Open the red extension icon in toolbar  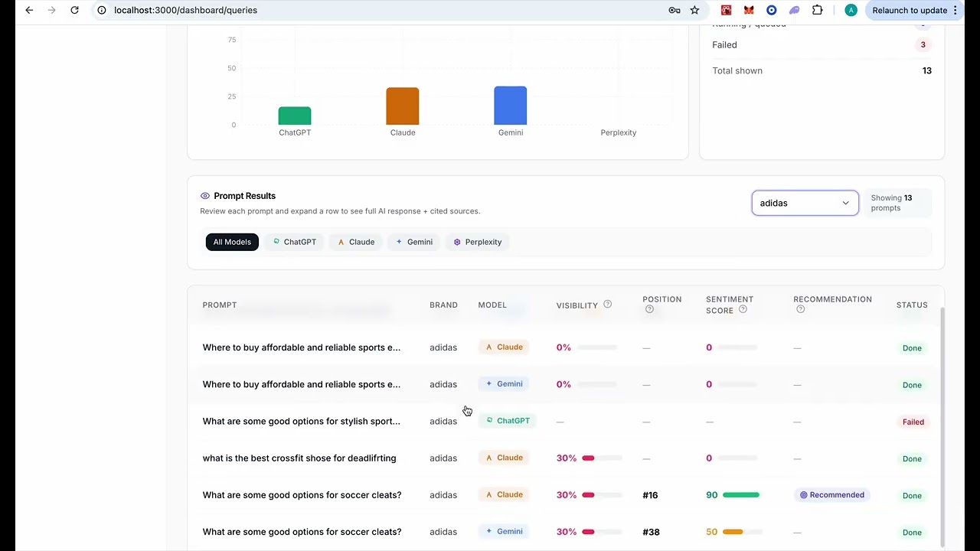(726, 10)
